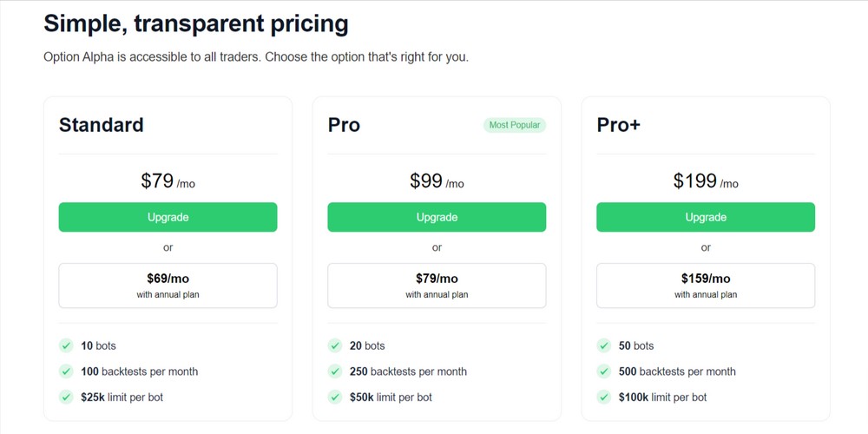Viewport: 868px width, 434px height.
Task: Click the checkmark beside $50k limit per bot
Action: tap(335, 397)
